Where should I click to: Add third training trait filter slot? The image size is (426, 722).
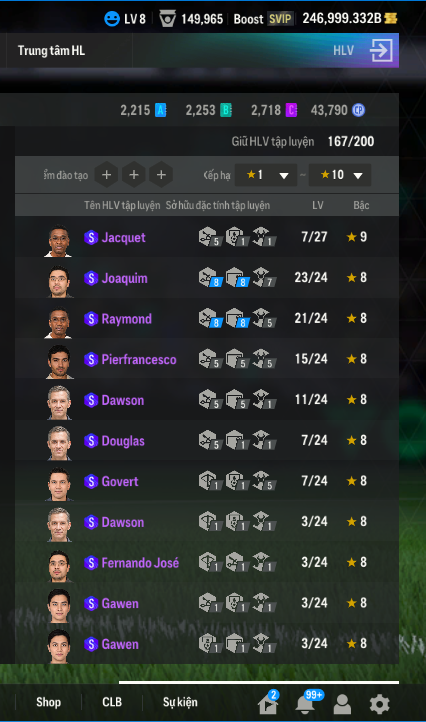161,175
